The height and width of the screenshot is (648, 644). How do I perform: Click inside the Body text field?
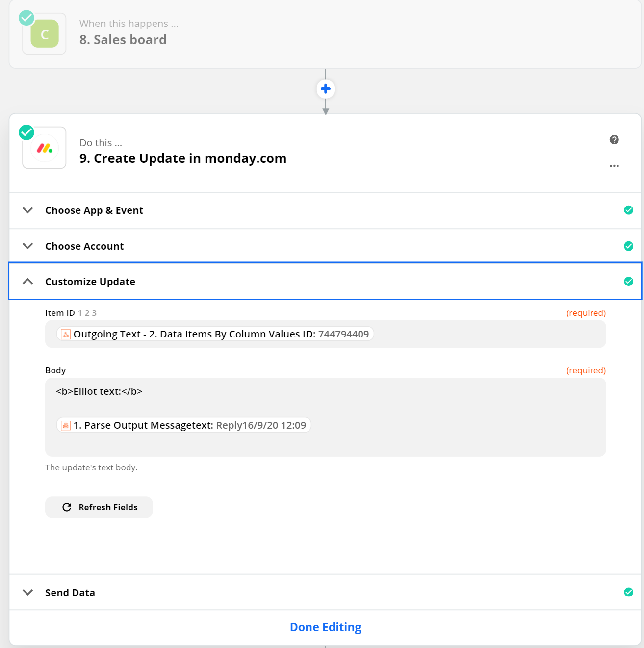coord(326,417)
